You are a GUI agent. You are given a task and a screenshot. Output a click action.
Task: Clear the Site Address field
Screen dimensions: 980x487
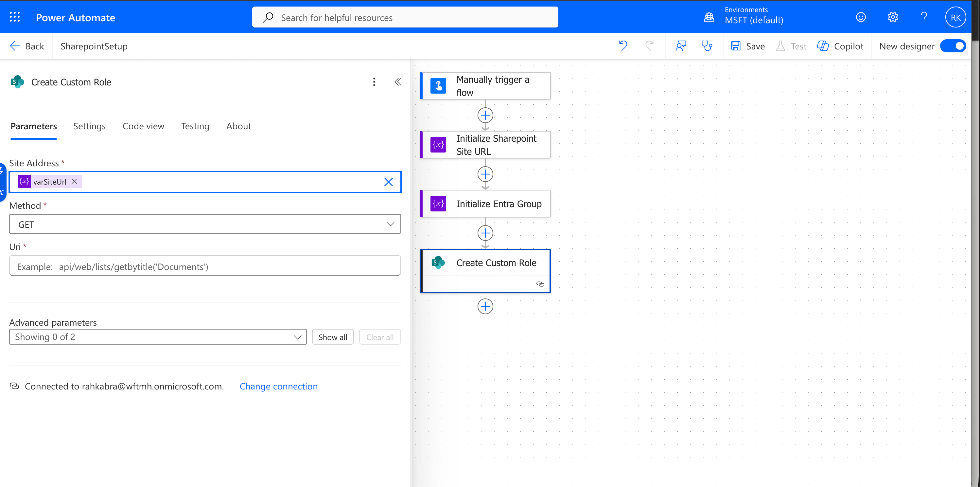388,182
